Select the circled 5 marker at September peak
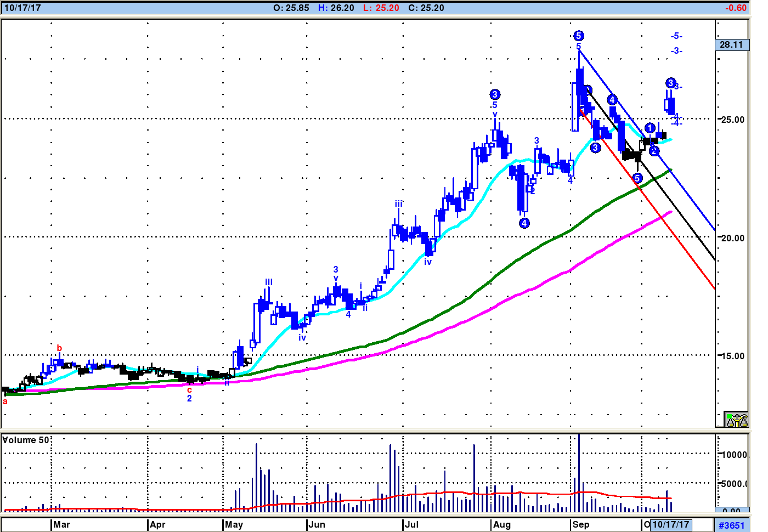The height and width of the screenshot is (532, 768). (579, 36)
